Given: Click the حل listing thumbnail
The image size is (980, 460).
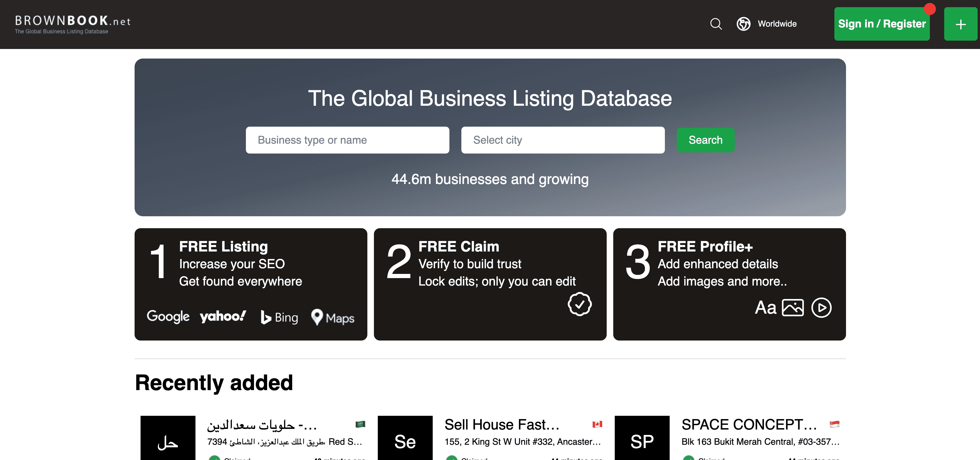Looking at the screenshot, I should pos(168,438).
